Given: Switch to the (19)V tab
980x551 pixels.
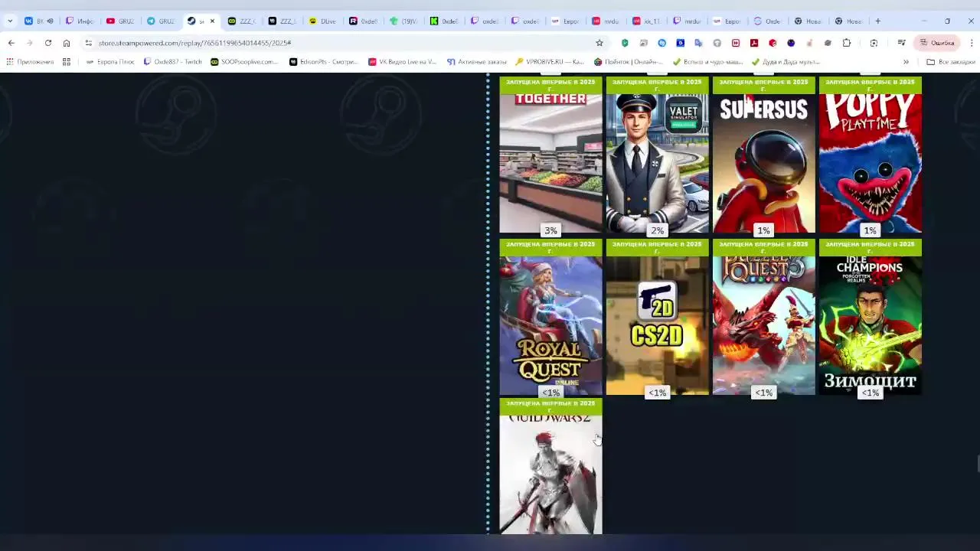Looking at the screenshot, I should [403, 21].
